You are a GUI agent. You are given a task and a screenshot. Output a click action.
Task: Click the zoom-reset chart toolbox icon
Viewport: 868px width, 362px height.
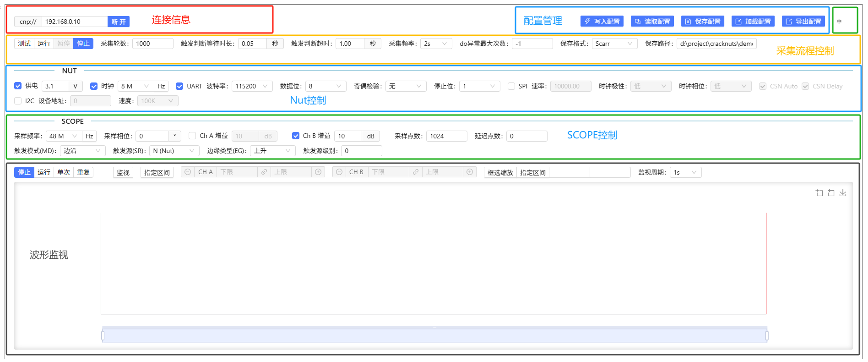831,193
